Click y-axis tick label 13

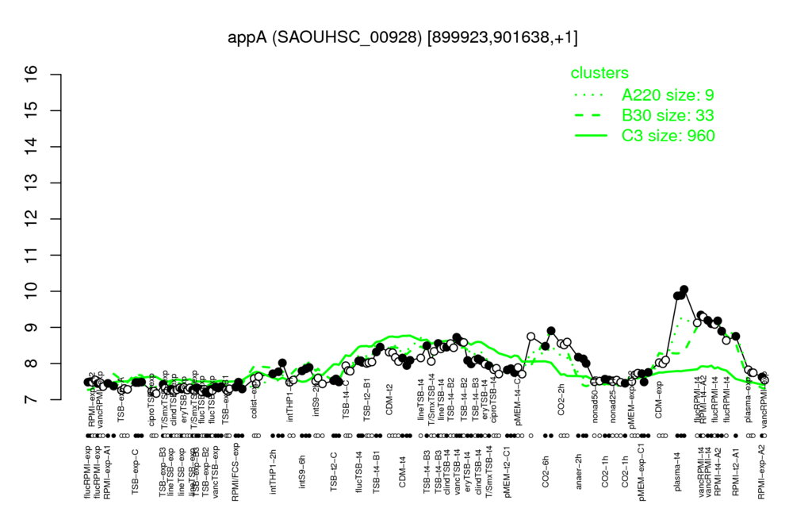32,183
